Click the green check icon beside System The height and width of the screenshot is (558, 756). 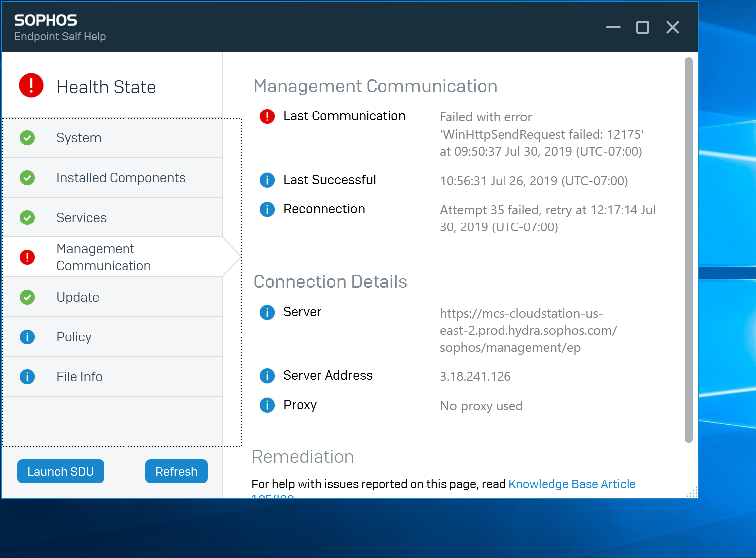coord(27,138)
